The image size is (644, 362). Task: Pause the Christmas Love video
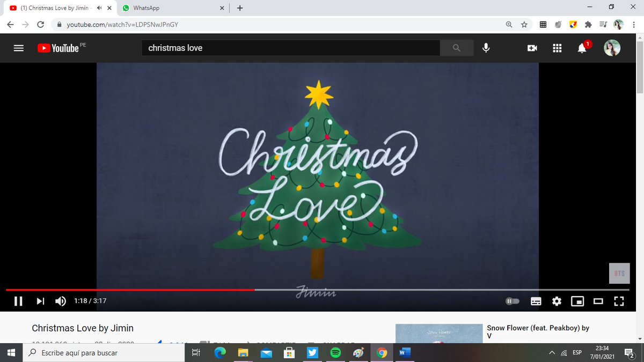point(18,301)
